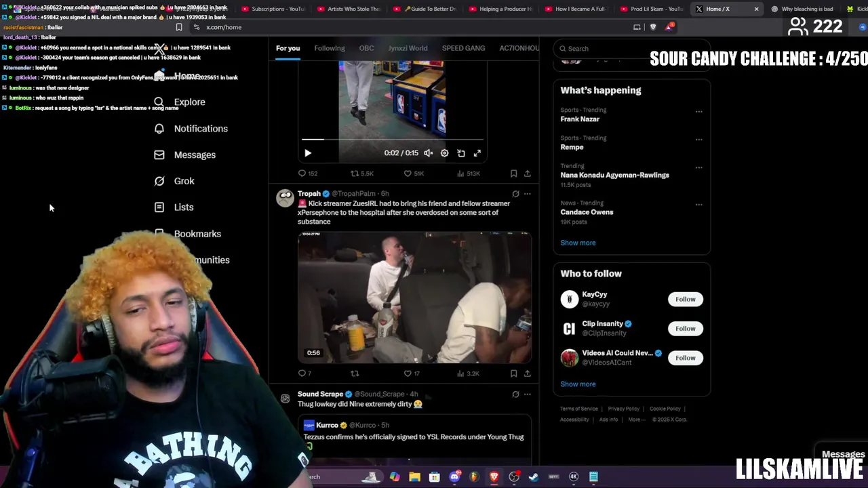Image resolution: width=868 pixels, height=488 pixels.
Task: Switch to the Prod Lil $kam YouTube tab
Action: click(650, 9)
